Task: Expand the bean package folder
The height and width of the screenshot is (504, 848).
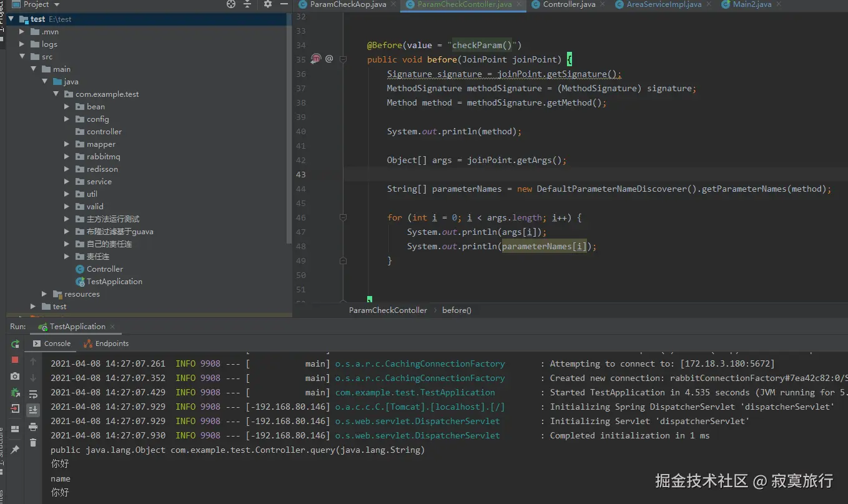Action: [x=67, y=107]
